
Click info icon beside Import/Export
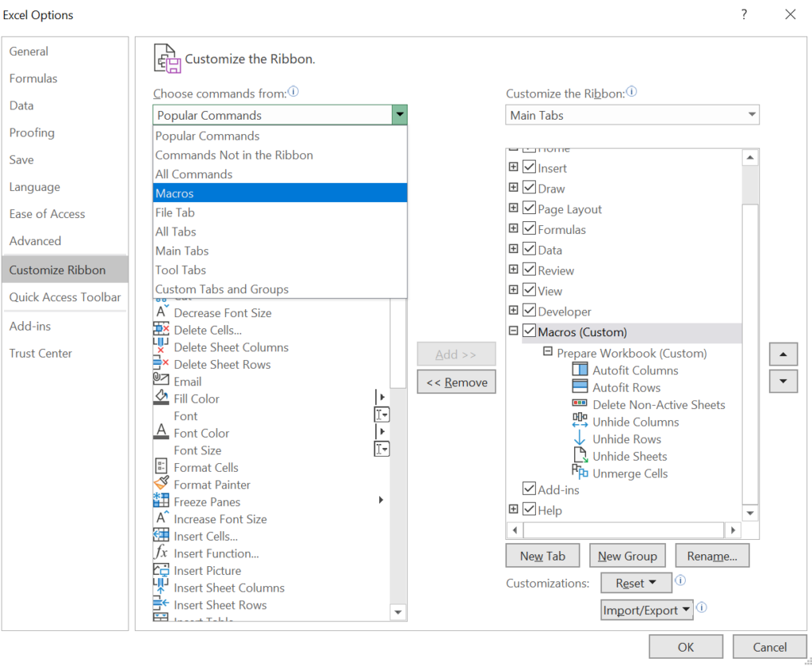click(702, 607)
